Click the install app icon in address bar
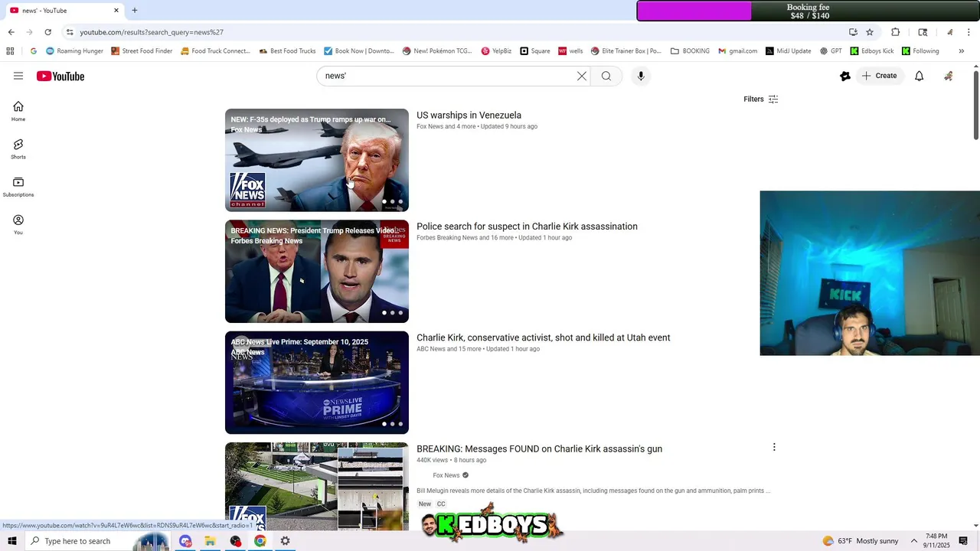Screen dimensions: 980x551 [x=853, y=32]
